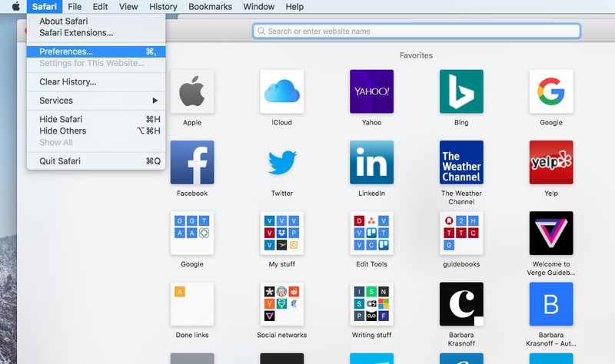Open the LinkedIn favorite icon
This screenshot has width=615, height=364.
coord(371,162)
